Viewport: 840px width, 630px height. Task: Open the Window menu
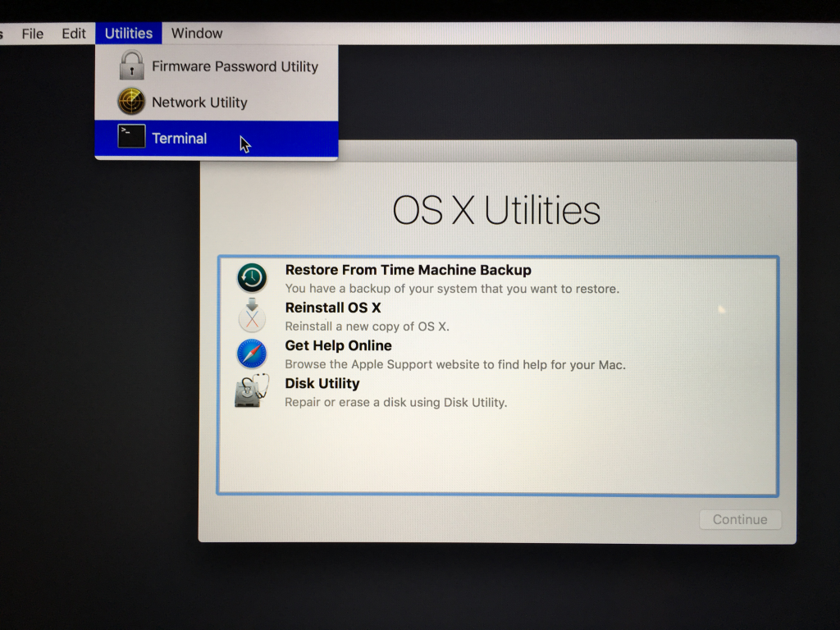(x=196, y=33)
